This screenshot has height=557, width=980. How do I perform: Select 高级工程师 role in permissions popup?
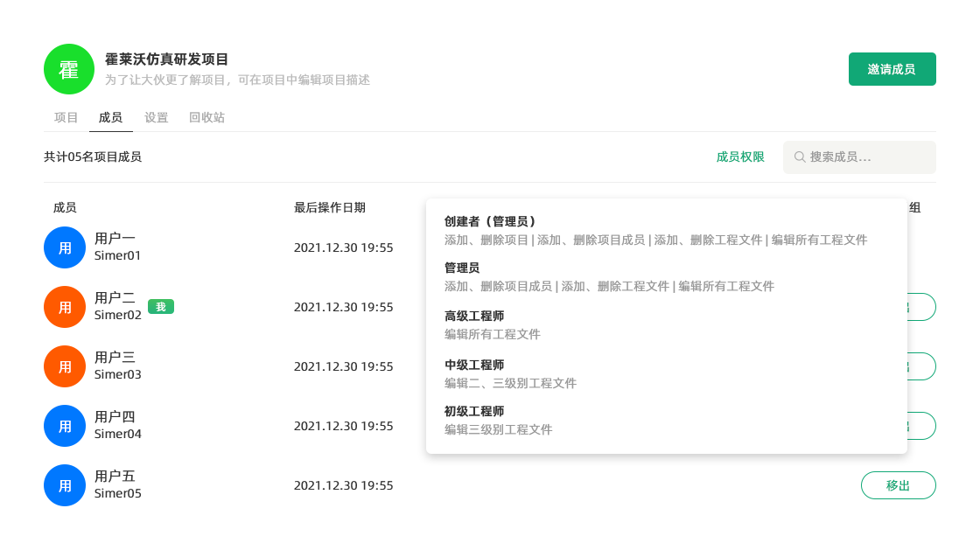473,316
